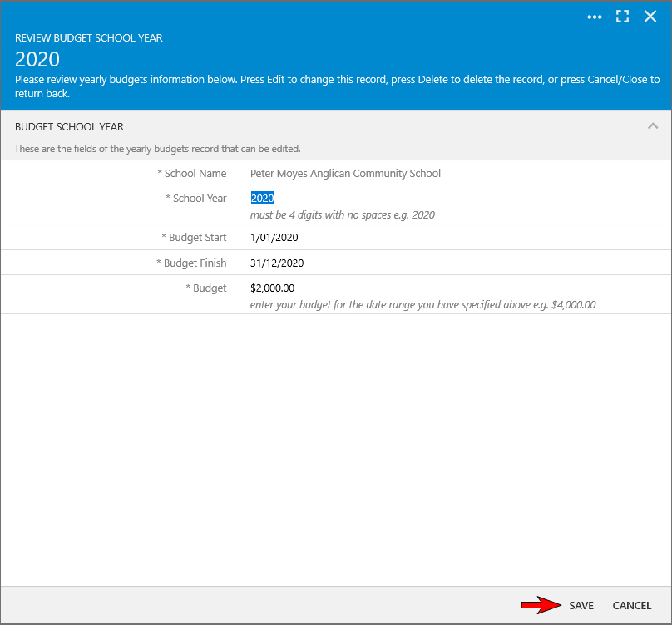Collapse the Budget School Year section chevron
This screenshot has height=625, width=672.
(653, 126)
